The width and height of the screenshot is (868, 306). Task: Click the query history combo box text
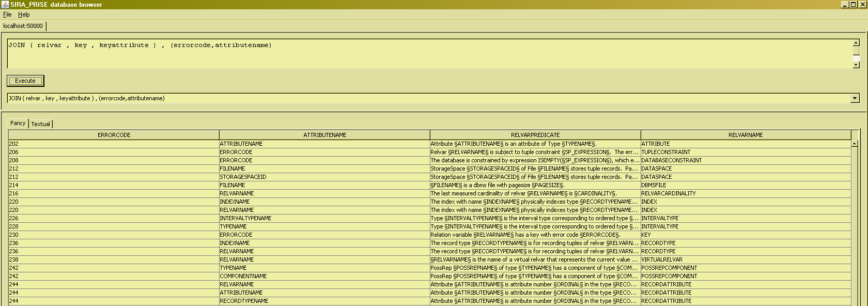[x=413, y=98]
